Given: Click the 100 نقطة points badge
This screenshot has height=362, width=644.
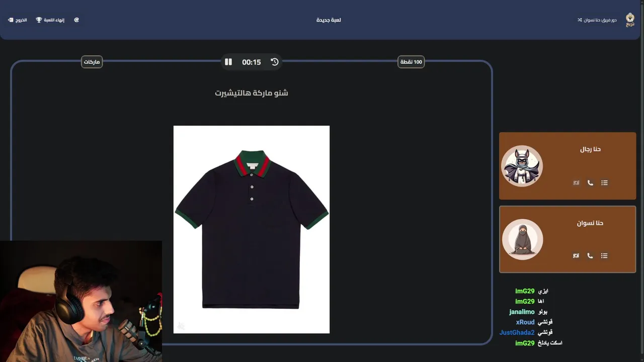Looking at the screenshot, I should (x=411, y=62).
